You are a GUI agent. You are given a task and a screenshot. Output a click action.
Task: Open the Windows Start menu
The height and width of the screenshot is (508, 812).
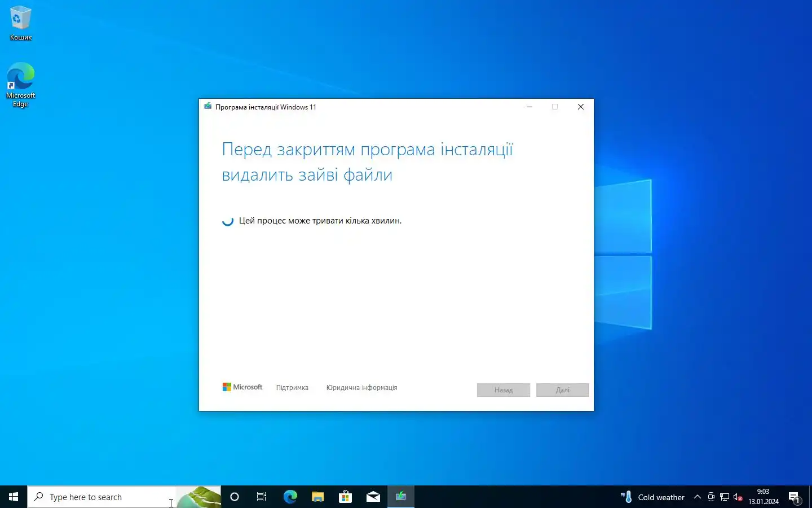pos(14,497)
